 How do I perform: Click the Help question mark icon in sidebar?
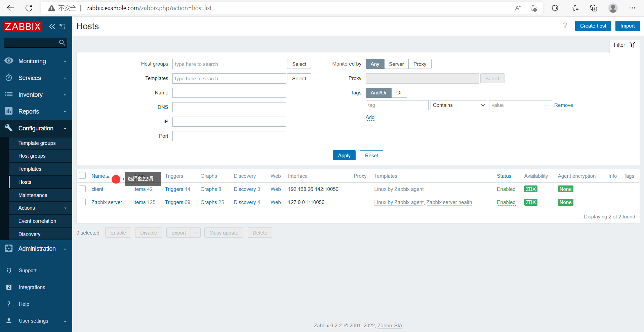[x=9, y=304]
